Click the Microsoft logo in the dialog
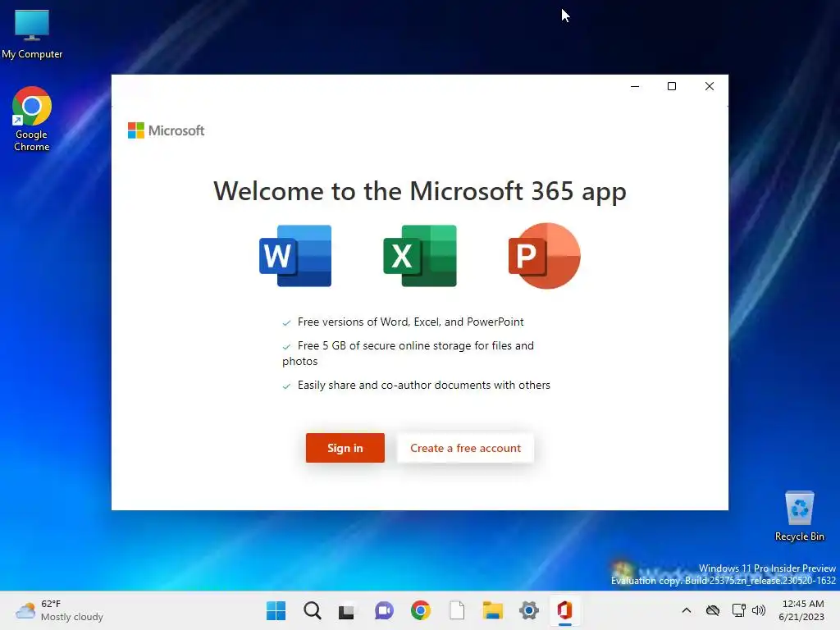840x630 pixels. [166, 130]
